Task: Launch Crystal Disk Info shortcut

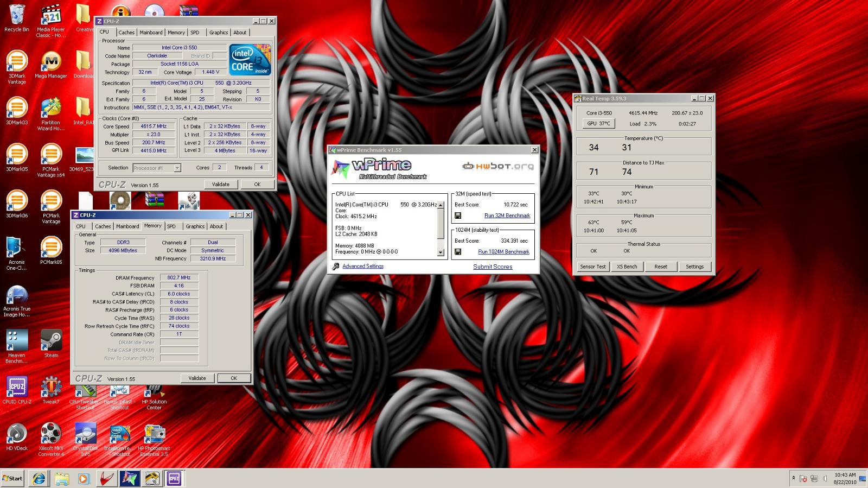Action: pyautogui.click(x=85, y=439)
